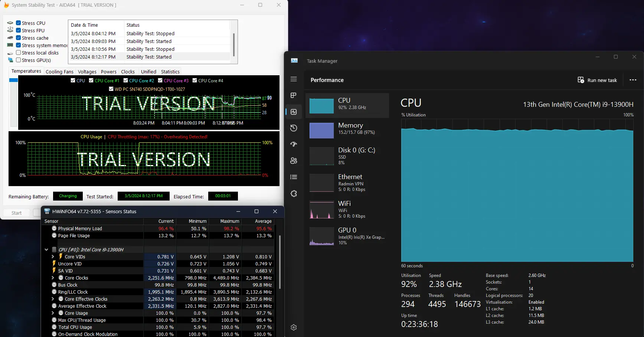Viewport: 644px width, 337px height.
Task: Open Details list icon in Task Manager
Action: click(294, 177)
